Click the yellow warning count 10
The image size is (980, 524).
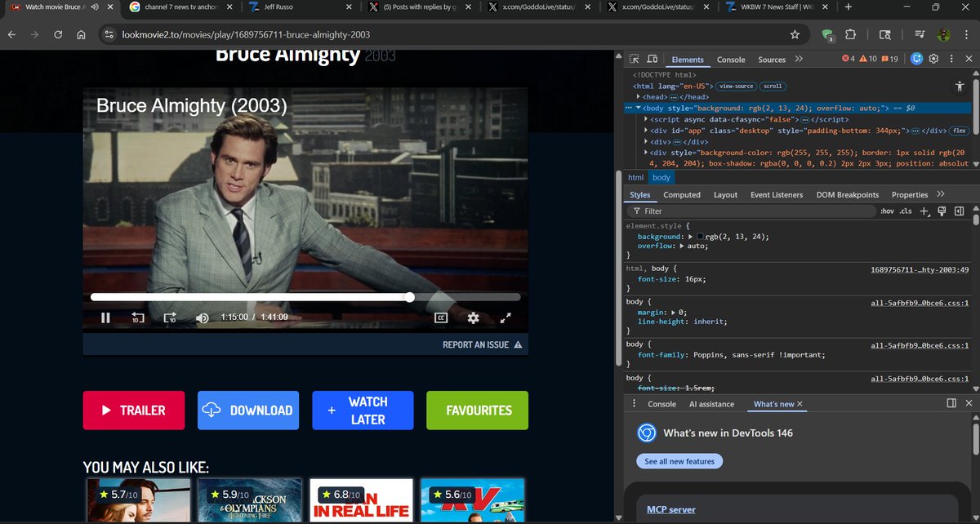click(x=868, y=60)
